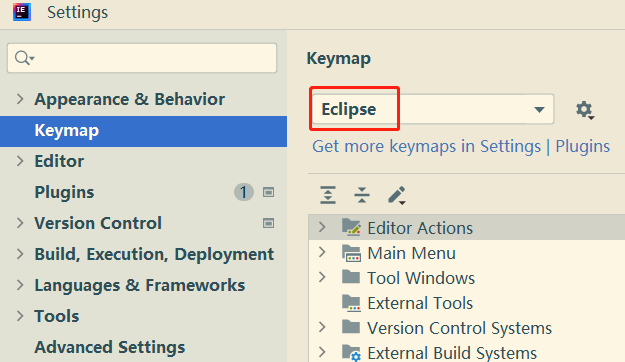Click the IntelliJ IDEA logo in title bar
Viewport: 625px width, 362px height.
[x=22, y=12]
